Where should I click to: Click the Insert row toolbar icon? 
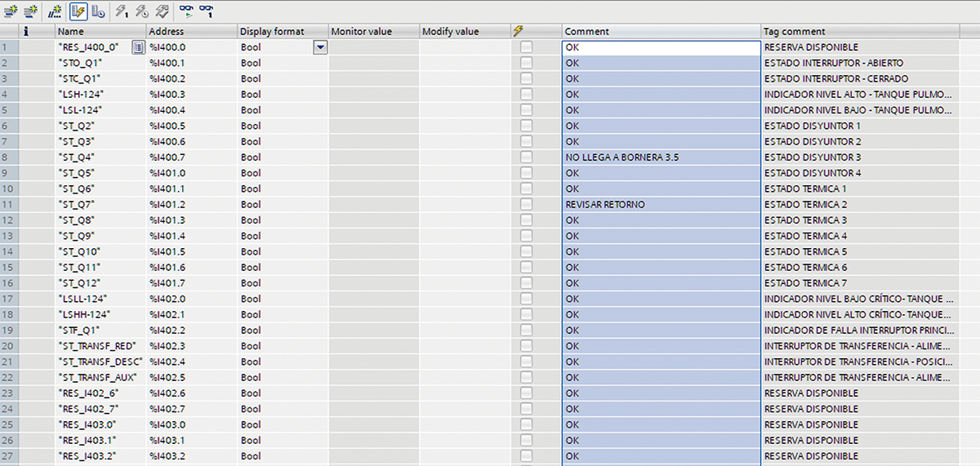click(11, 11)
